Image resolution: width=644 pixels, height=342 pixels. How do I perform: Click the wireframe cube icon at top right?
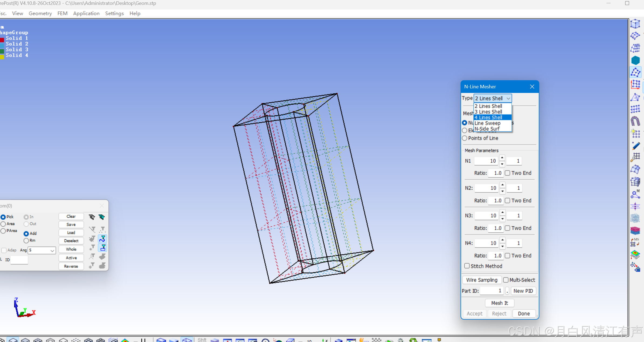click(635, 24)
